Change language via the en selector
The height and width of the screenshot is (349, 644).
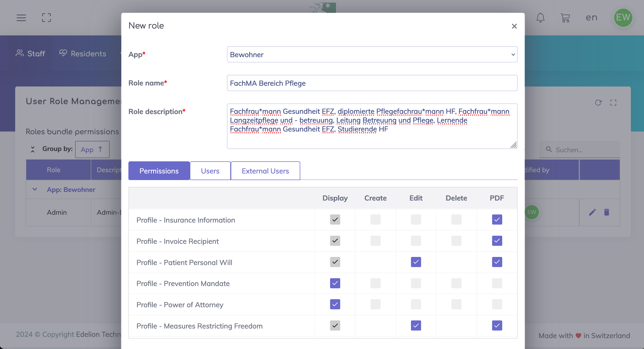click(x=591, y=18)
